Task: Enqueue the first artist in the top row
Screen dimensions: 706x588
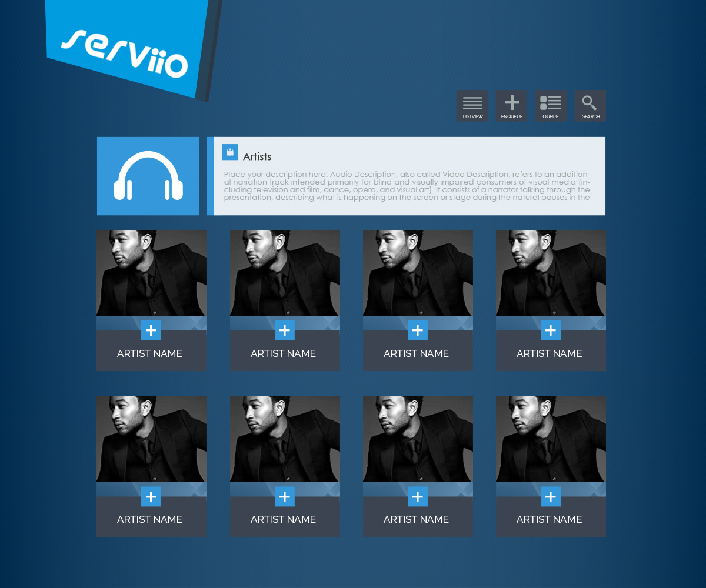Action: (151, 330)
